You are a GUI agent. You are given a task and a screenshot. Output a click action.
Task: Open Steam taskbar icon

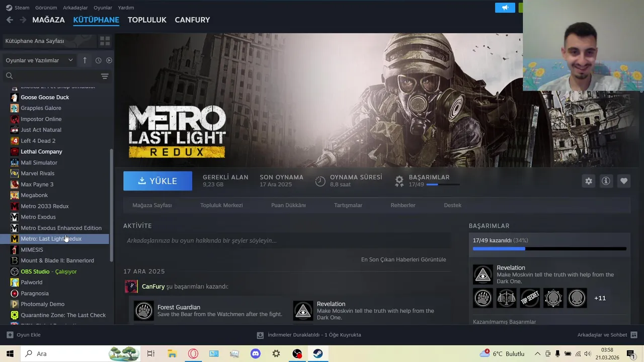tap(318, 353)
